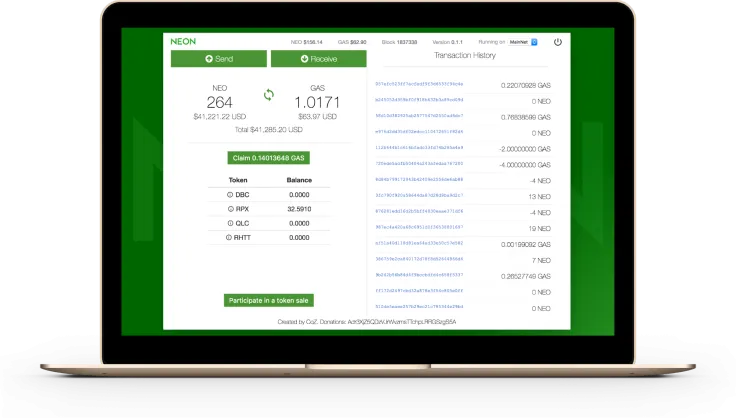Click the QLC token name
Screen dimensions: 736x418
(x=242, y=223)
